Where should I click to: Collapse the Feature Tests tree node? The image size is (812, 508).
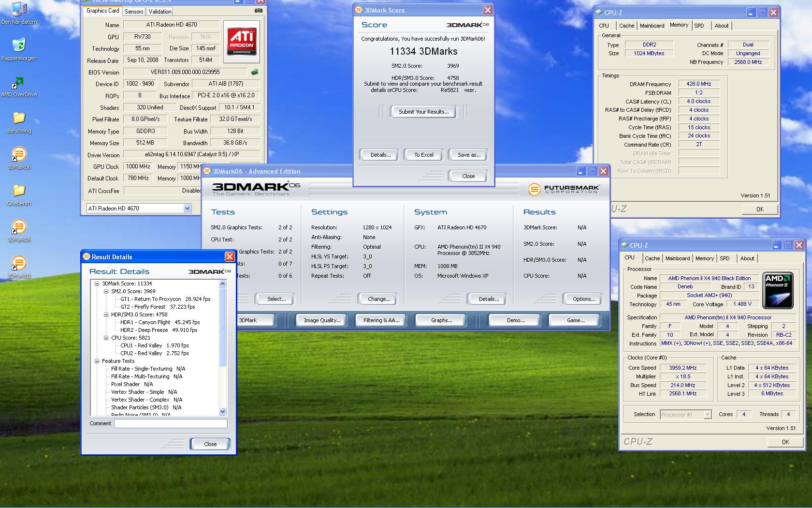click(97, 361)
